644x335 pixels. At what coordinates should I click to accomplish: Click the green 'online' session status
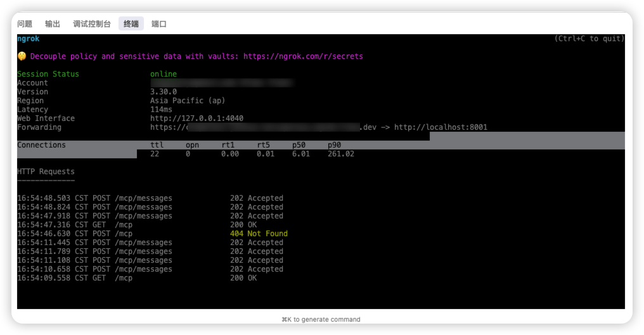coord(164,74)
